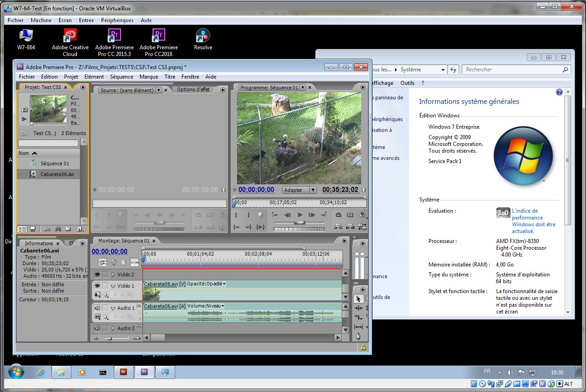586x392 pixels.
Task: Open Opacité dropdown on video clip
Action: coord(224,284)
